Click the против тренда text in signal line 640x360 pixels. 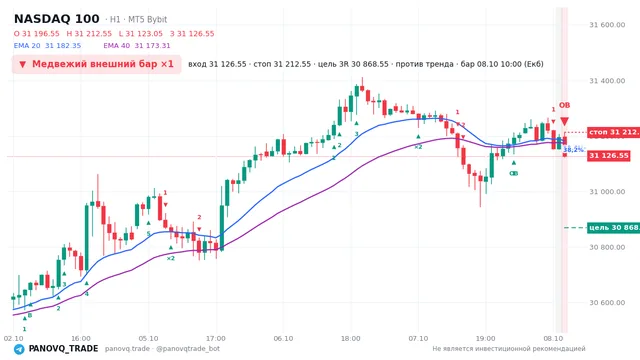(x=424, y=64)
